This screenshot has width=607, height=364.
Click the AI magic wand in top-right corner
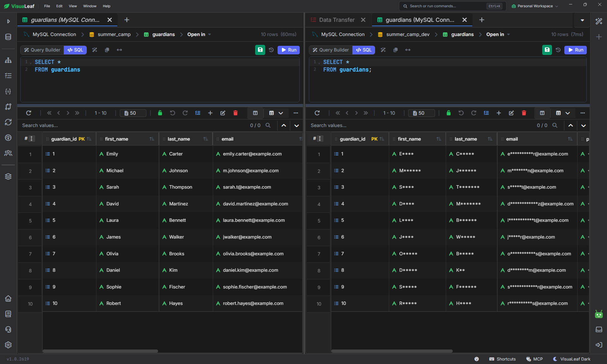pyautogui.click(x=599, y=21)
